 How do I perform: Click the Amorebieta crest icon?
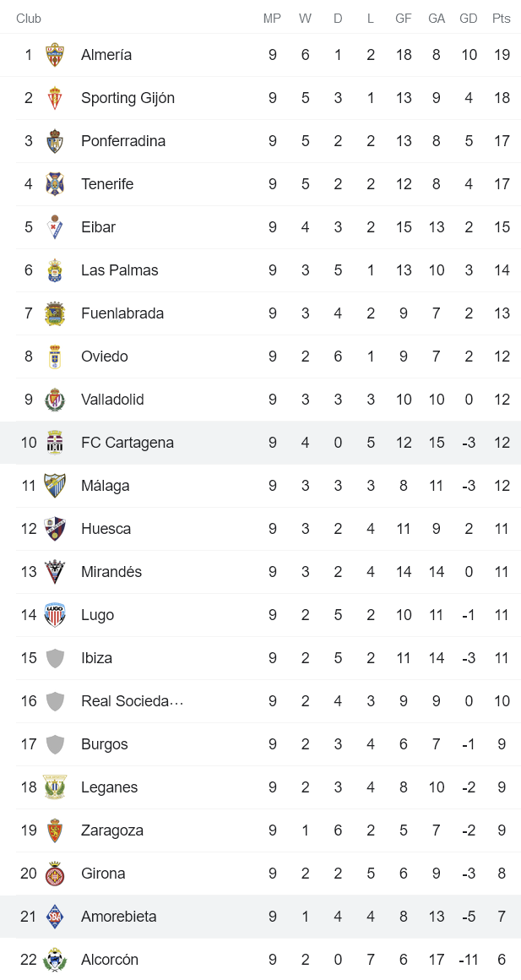[55, 917]
